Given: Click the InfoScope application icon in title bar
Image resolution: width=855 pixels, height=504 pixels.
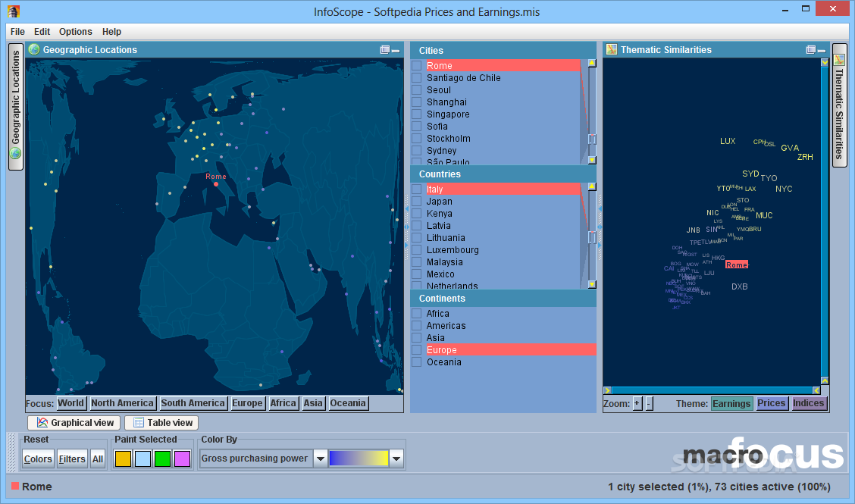Looking at the screenshot, I should [x=14, y=11].
